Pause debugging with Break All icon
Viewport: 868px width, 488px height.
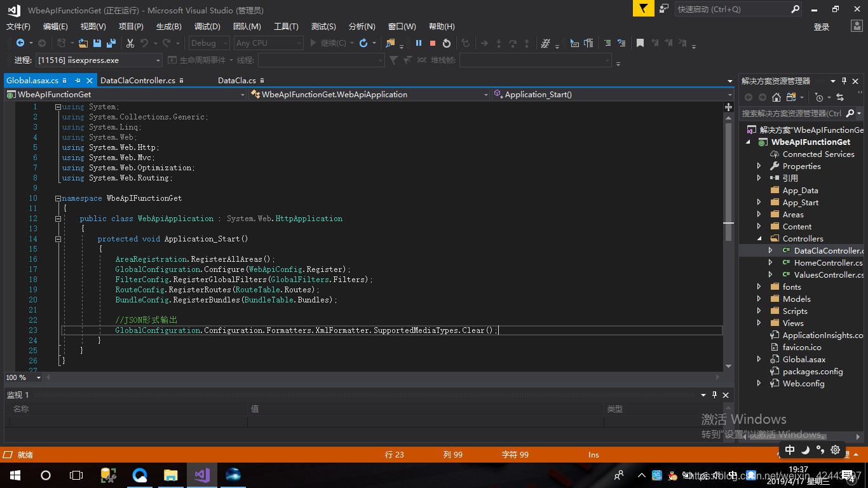pyautogui.click(x=419, y=43)
